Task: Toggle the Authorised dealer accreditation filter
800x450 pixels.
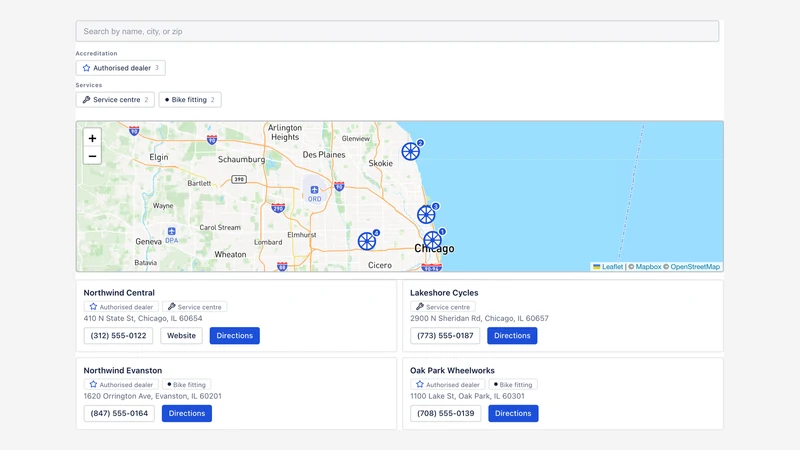Action: (x=120, y=68)
